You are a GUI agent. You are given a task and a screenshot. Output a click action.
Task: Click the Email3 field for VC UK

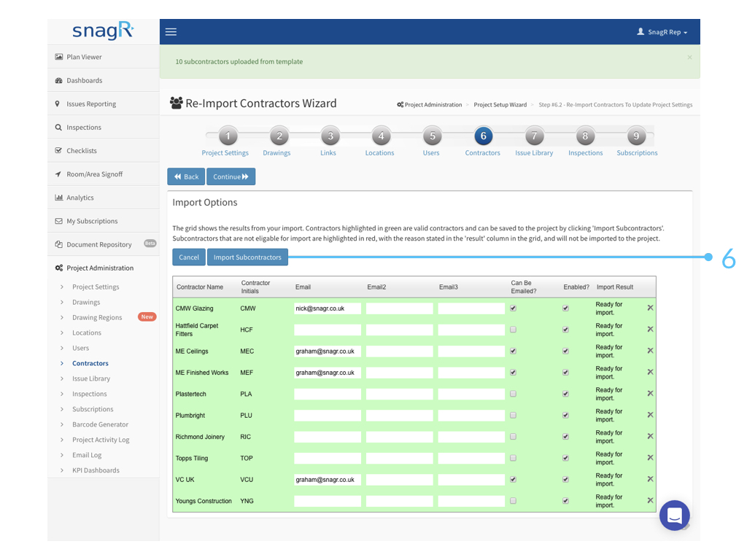click(x=471, y=480)
